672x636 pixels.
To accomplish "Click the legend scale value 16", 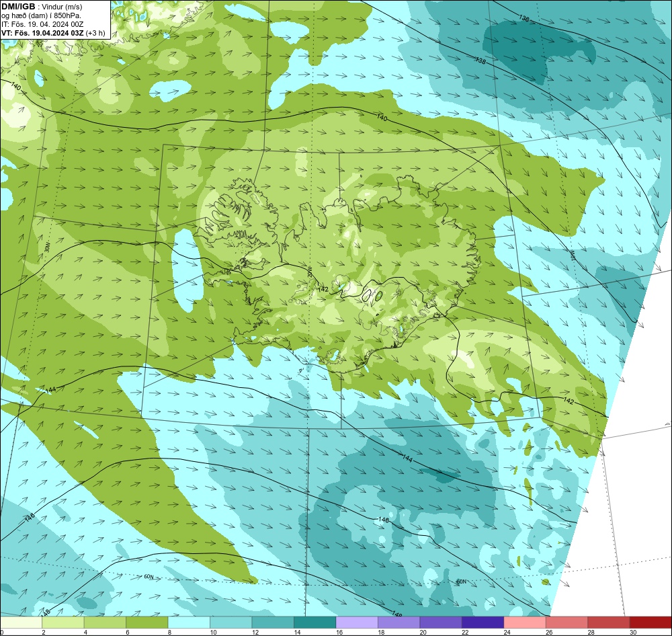I will tap(339, 632).
